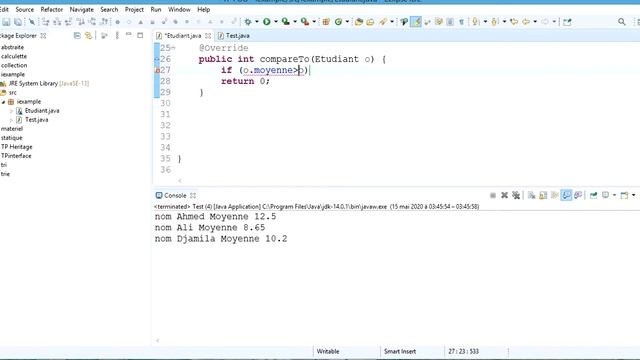Toggle Word Wrap in Console
640x360 pixels.
point(554,196)
